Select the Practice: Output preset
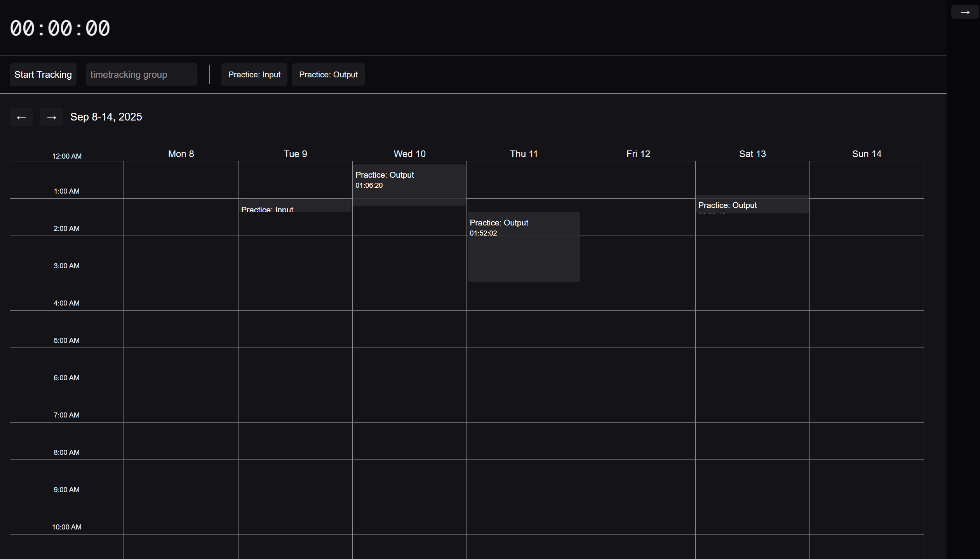 pyautogui.click(x=328, y=75)
